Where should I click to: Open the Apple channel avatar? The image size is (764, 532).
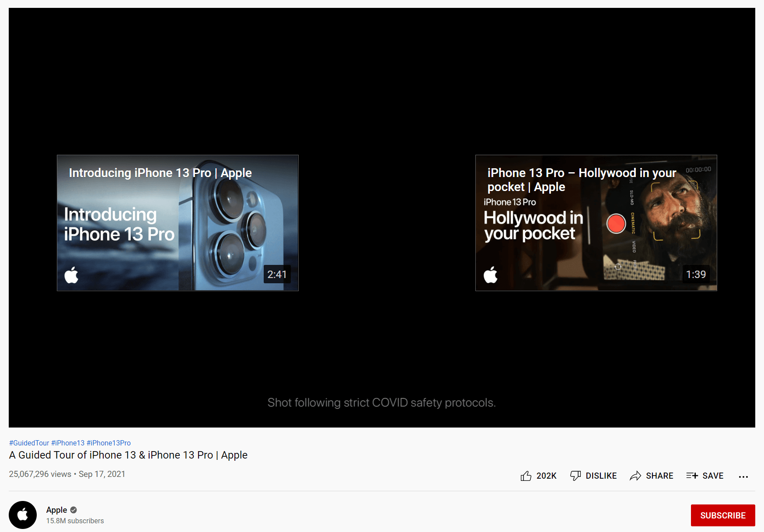tap(23, 515)
